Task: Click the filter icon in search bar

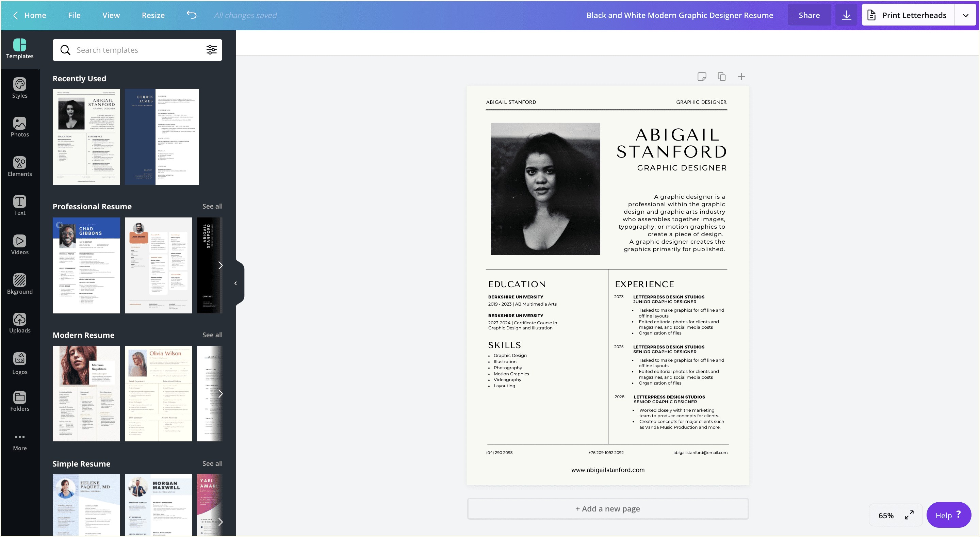Action: point(211,50)
